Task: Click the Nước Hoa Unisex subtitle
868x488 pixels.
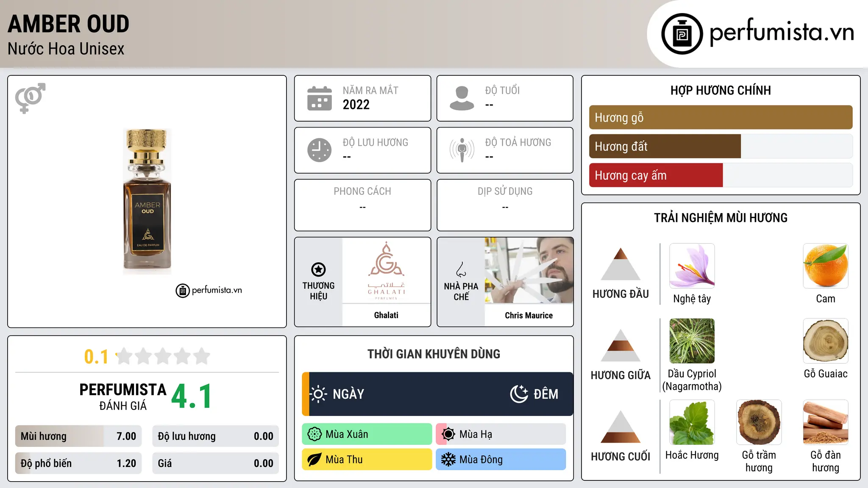Action: coord(66,49)
